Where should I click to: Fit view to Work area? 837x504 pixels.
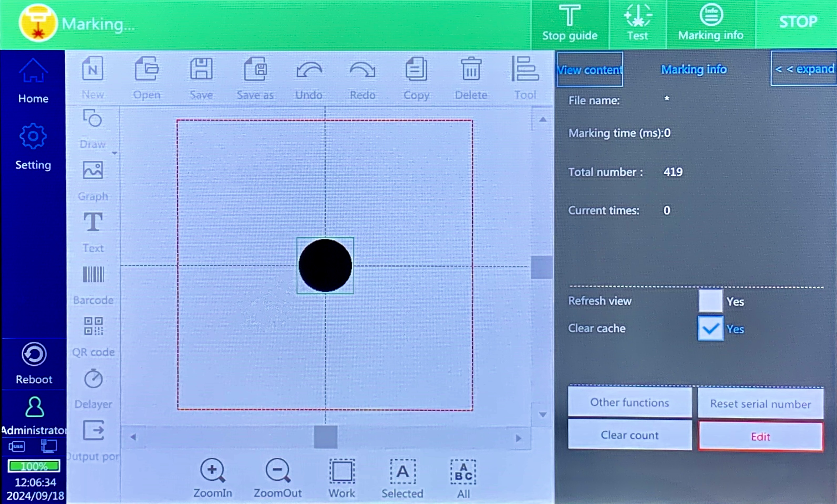(x=342, y=471)
